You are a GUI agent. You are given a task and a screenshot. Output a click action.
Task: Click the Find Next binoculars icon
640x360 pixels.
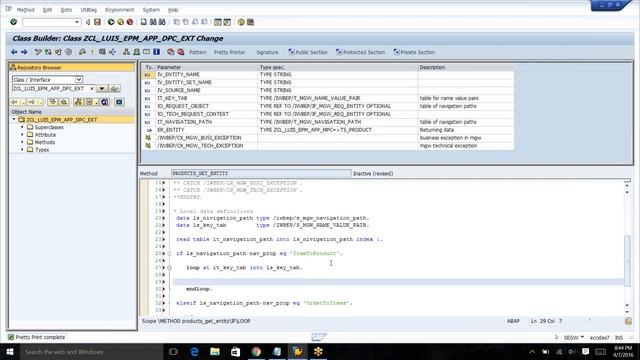coord(162,22)
